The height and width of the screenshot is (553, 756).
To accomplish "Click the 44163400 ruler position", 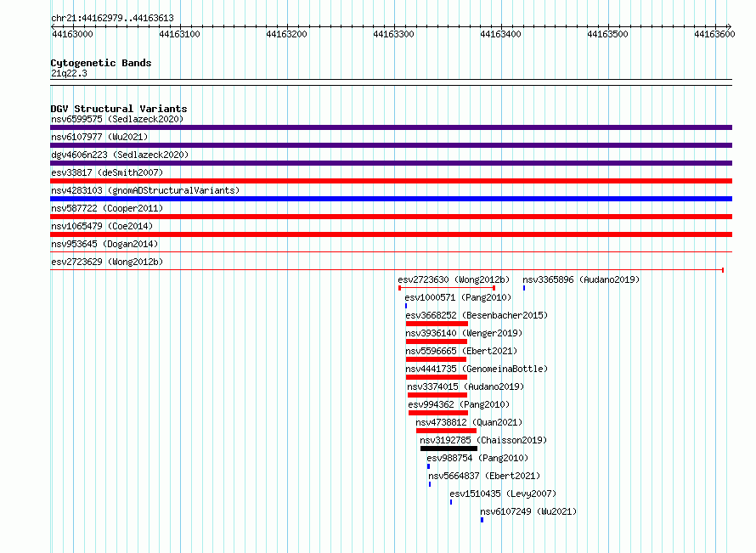I will click(x=500, y=34).
